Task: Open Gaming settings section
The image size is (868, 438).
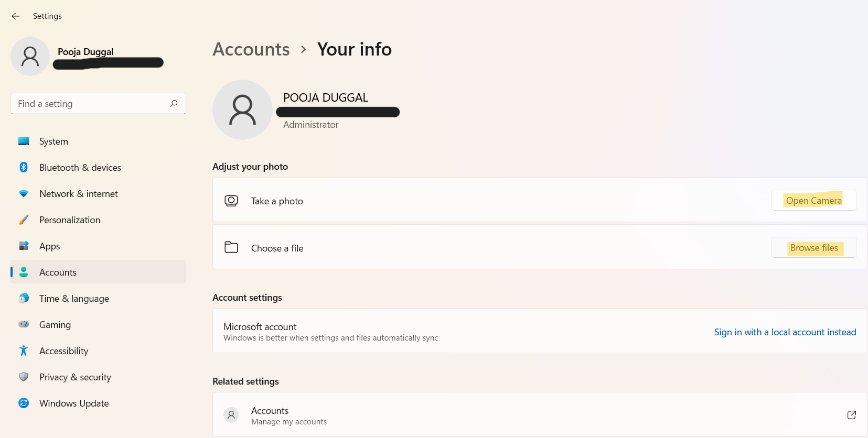Action: (x=55, y=325)
